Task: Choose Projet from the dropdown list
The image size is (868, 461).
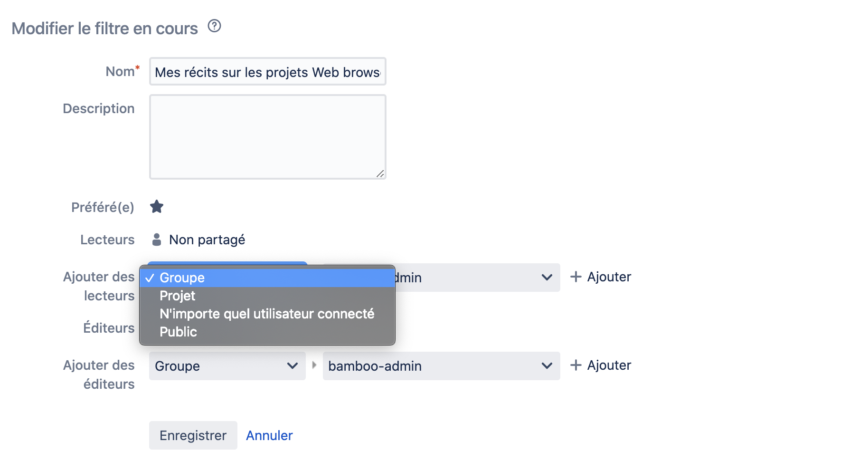Action: [178, 296]
